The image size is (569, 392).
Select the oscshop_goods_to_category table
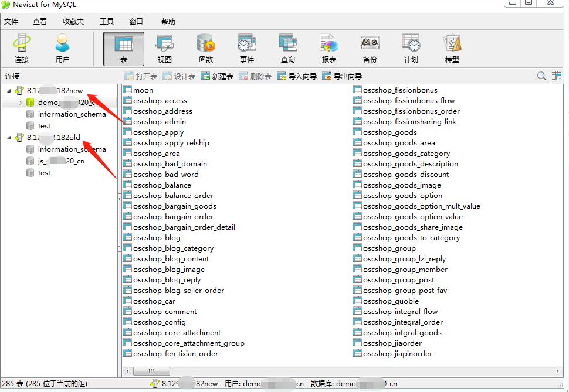pyautogui.click(x=412, y=237)
